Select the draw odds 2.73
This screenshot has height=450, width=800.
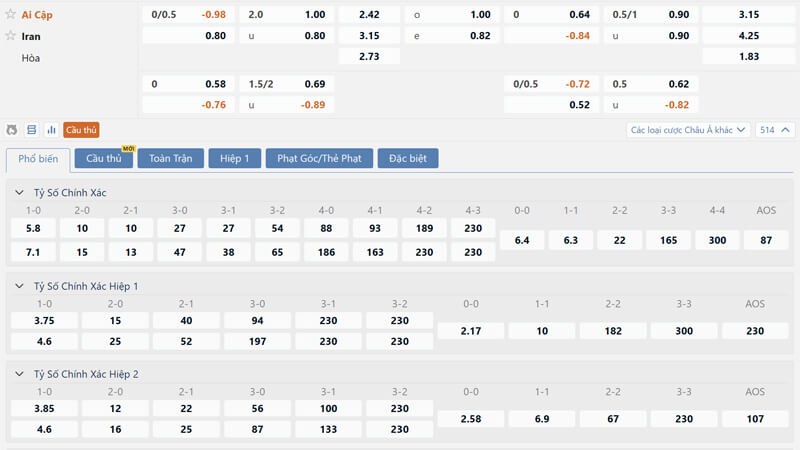point(369,57)
